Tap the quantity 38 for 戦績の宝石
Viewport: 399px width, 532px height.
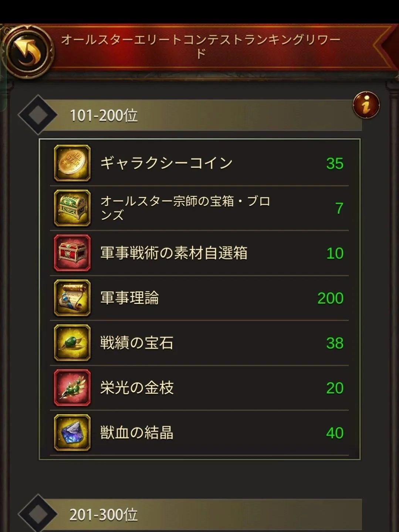point(335,343)
